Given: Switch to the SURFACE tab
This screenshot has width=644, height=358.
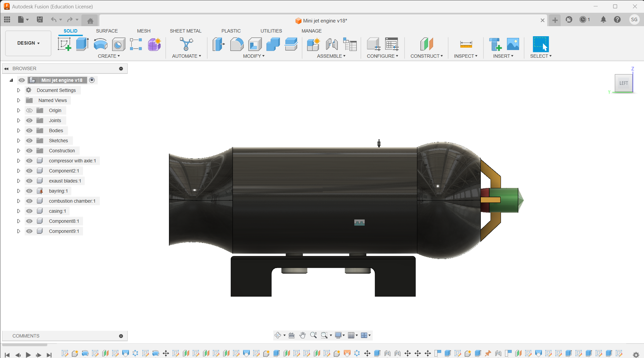Looking at the screenshot, I should (107, 31).
